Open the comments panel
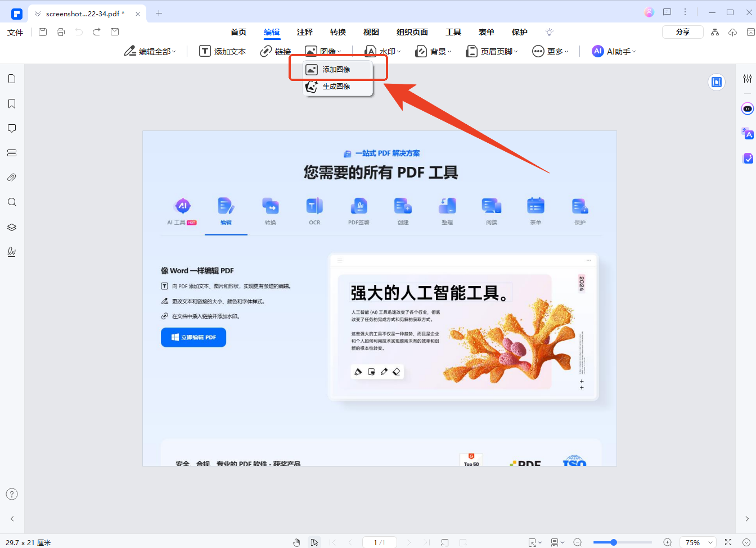This screenshot has height=548, width=756. coord(11,128)
